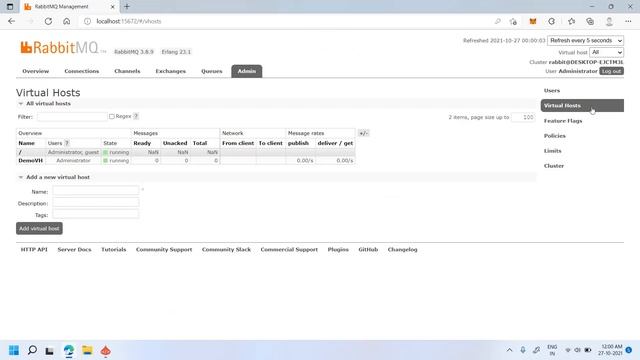640x360 pixels.
Task: Switch to the Exchanges tab
Action: click(x=171, y=71)
